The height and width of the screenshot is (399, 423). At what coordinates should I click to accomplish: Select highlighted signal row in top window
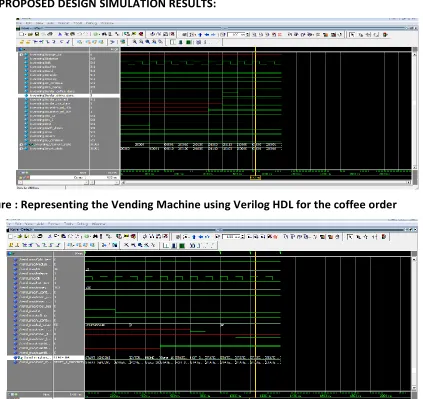[x=69, y=96]
